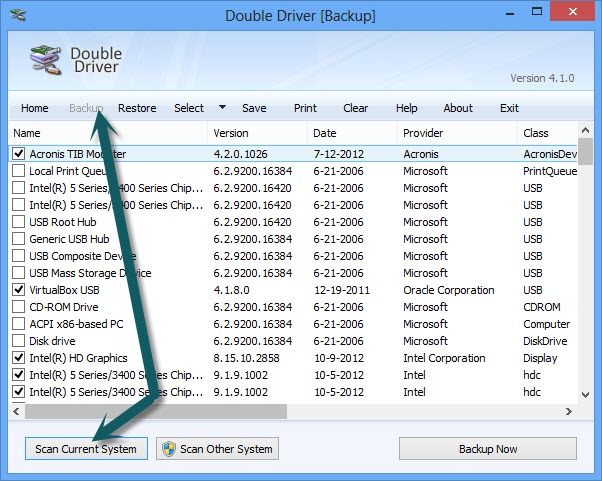The height and width of the screenshot is (481, 602).
Task: Click the Backup Now button
Action: pyautogui.click(x=488, y=449)
